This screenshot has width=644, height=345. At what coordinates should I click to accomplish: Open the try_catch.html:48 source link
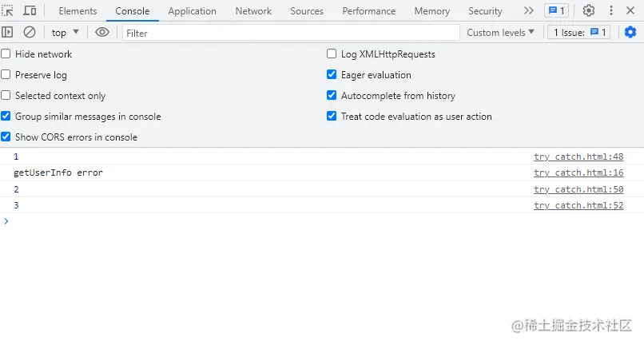(x=578, y=157)
